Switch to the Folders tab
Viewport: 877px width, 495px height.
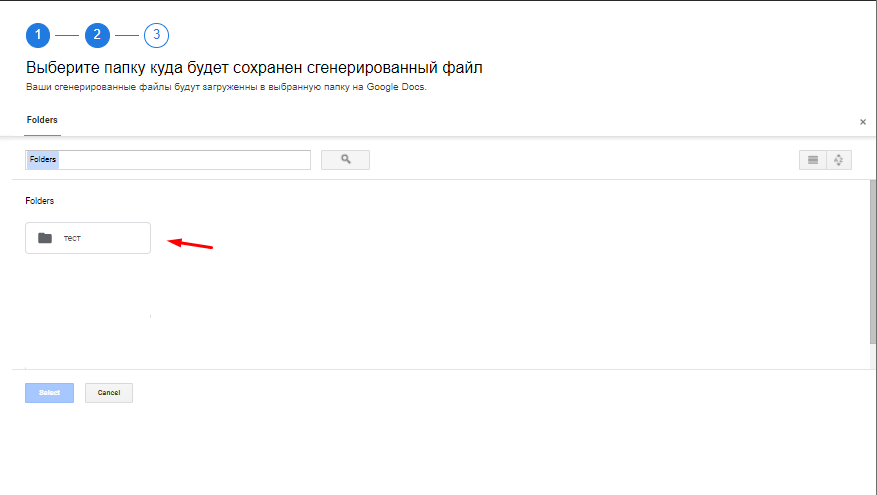[x=42, y=120]
